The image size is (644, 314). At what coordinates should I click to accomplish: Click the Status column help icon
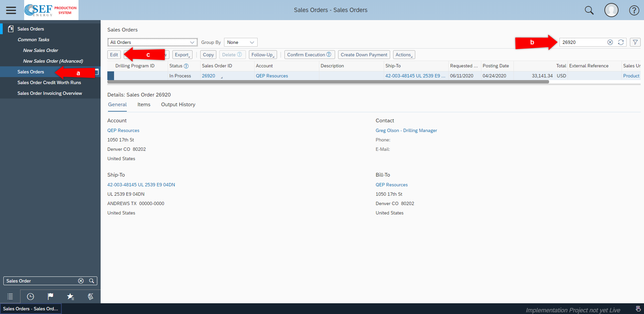(186, 66)
